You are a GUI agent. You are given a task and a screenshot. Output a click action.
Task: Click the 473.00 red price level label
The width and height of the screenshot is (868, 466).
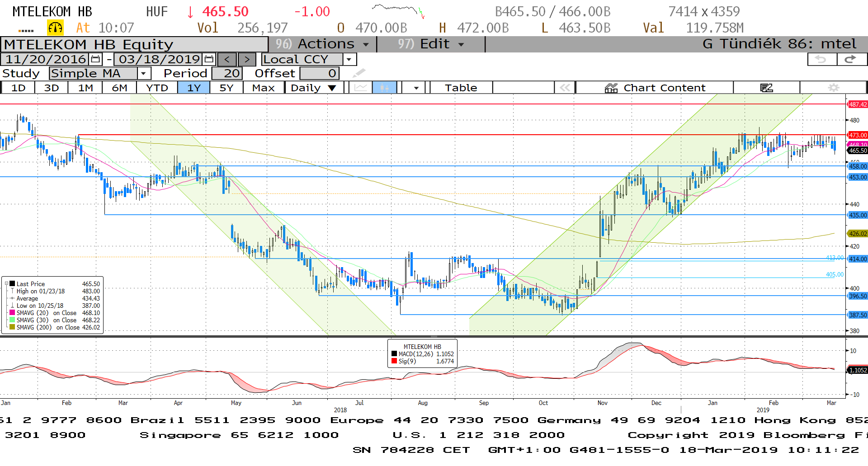(x=858, y=135)
